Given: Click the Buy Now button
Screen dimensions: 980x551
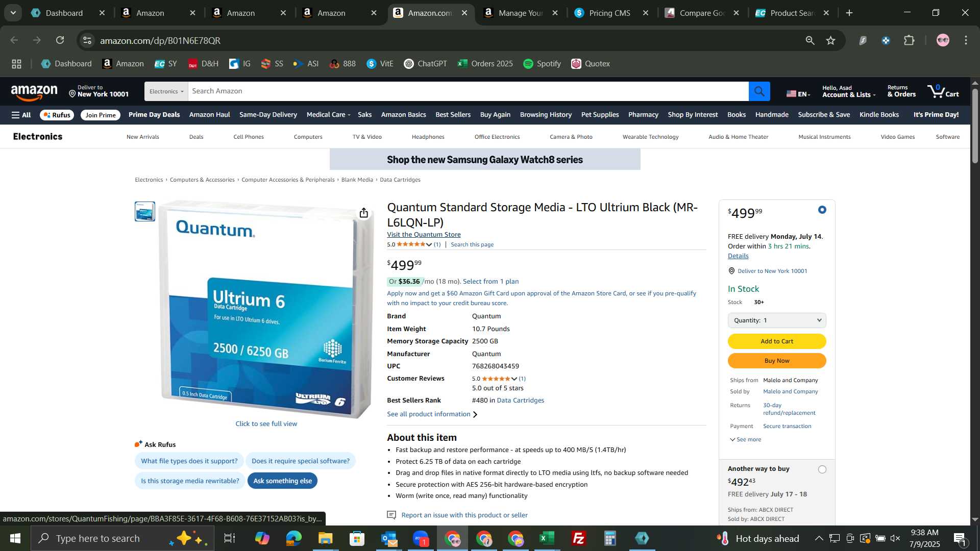Looking at the screenshot, I should pyautogui.click(x=776, y=361).
